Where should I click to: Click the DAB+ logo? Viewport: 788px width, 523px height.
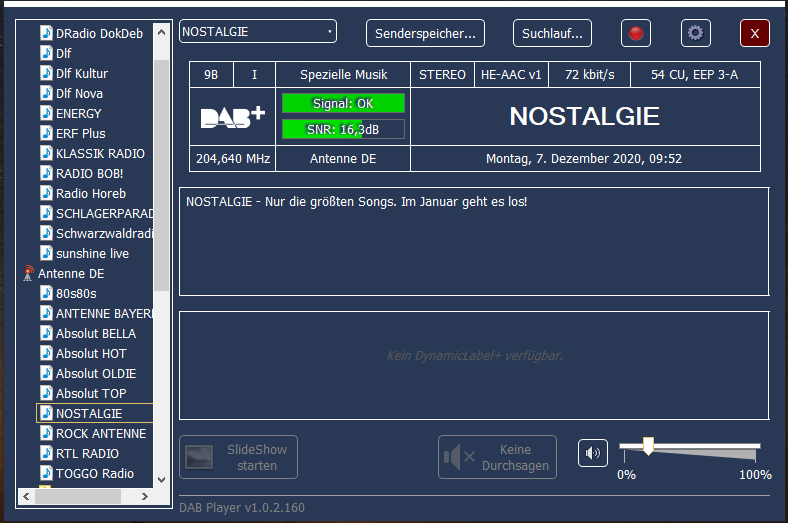tap(232, 117)
